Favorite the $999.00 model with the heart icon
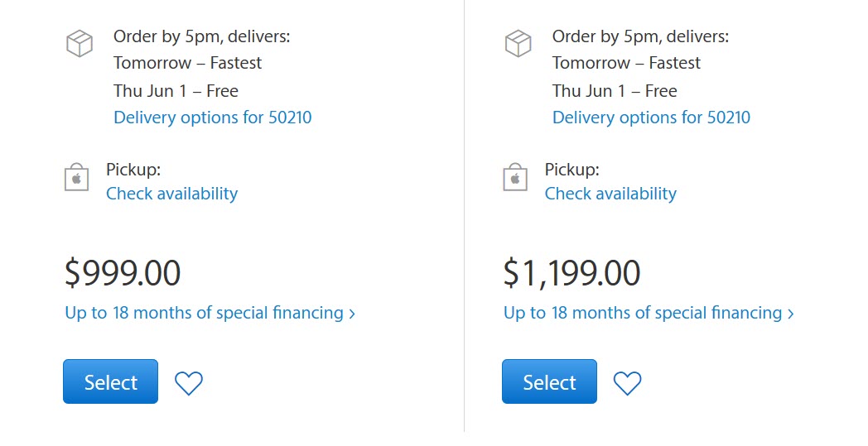 click(189, 382)
